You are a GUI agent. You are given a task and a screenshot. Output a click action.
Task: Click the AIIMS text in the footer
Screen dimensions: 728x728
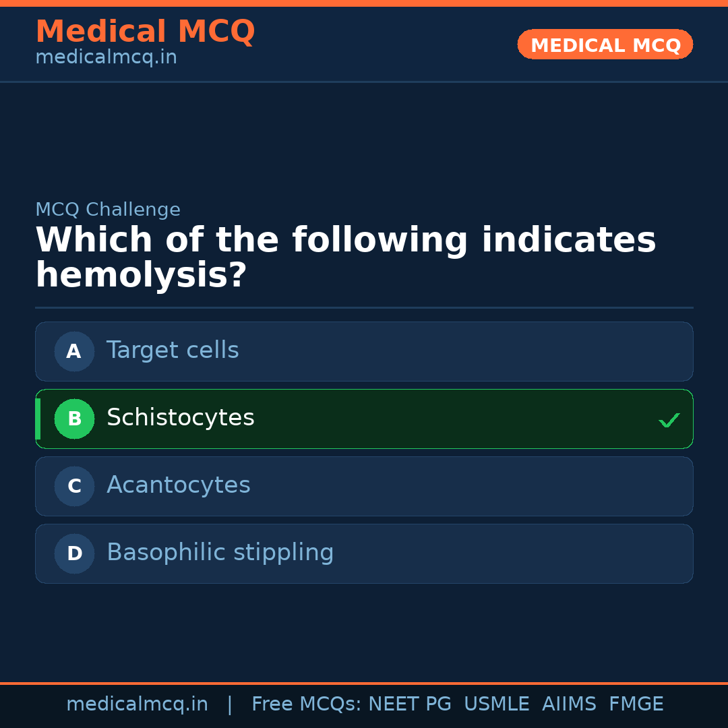[x=570, y=703]
